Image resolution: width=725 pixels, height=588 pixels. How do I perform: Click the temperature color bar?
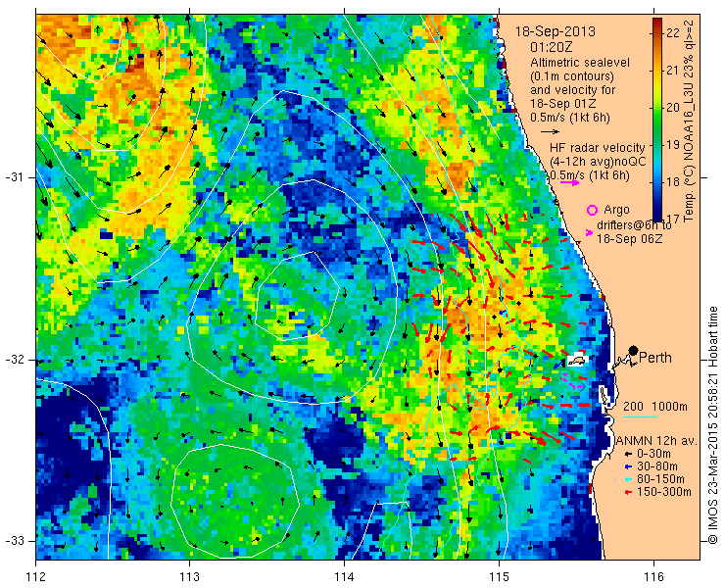tap(657, 120)
